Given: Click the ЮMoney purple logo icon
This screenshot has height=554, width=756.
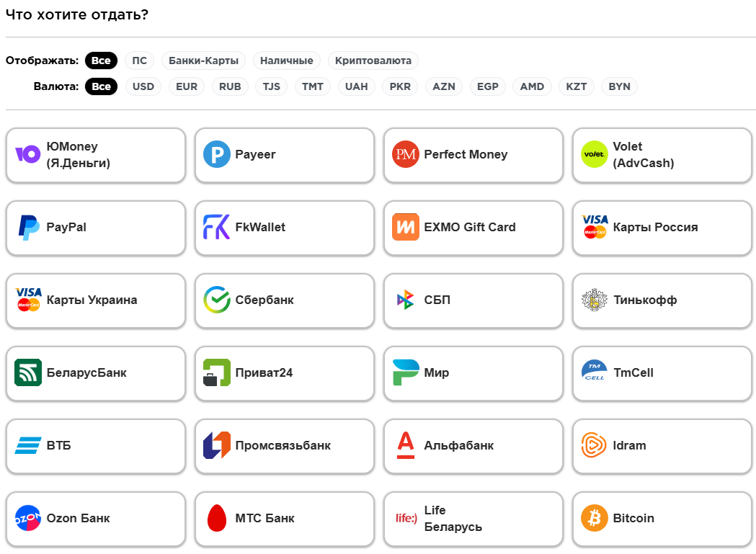Looking at the screenshot, I should [28, 154].
